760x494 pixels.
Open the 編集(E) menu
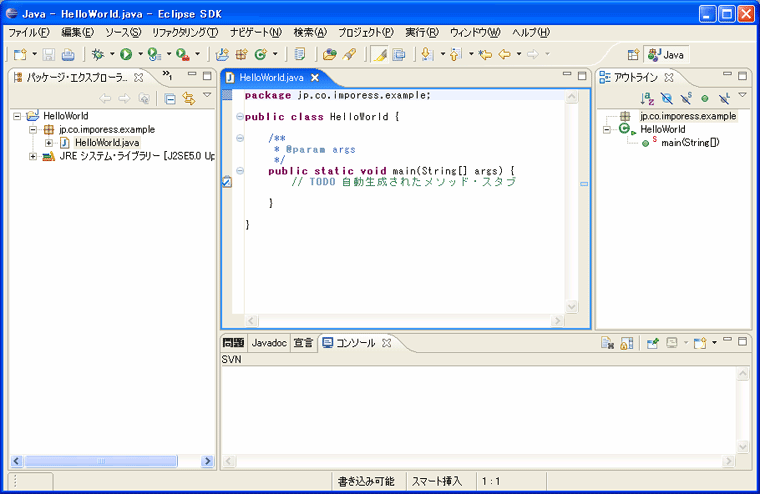[x=78, y=32]
